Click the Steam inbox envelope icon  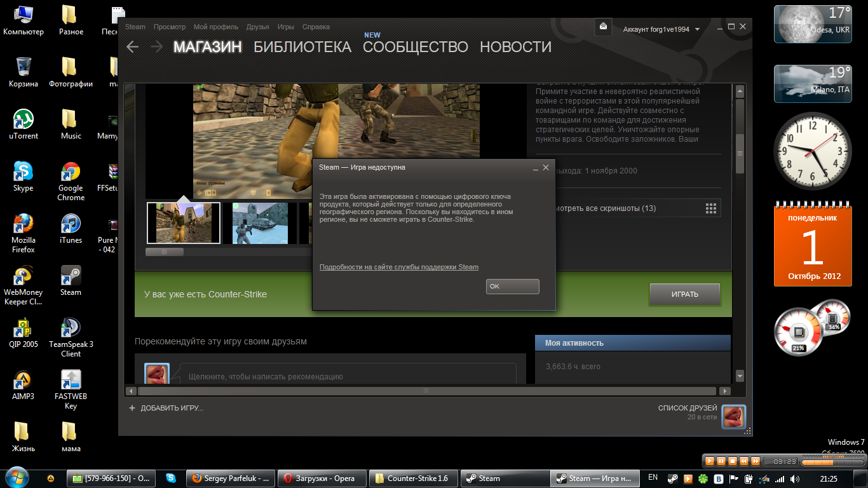pyautogui.click(x=603, y=27)
